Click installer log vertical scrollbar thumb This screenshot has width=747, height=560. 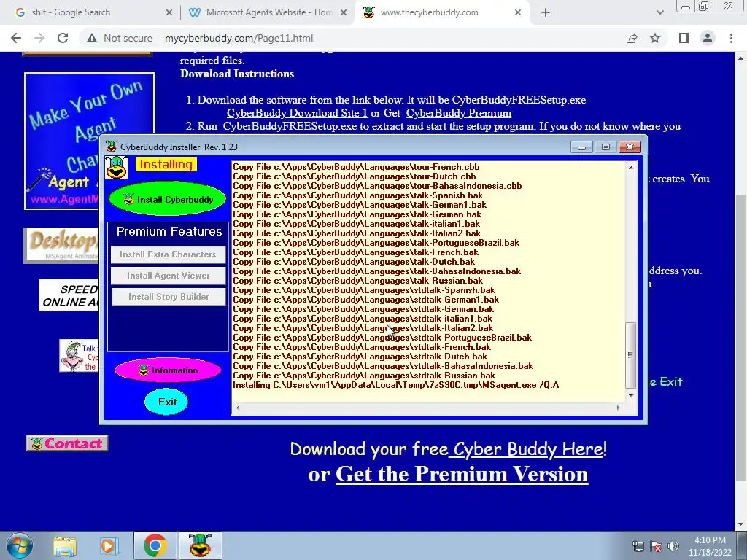(630, 355)
